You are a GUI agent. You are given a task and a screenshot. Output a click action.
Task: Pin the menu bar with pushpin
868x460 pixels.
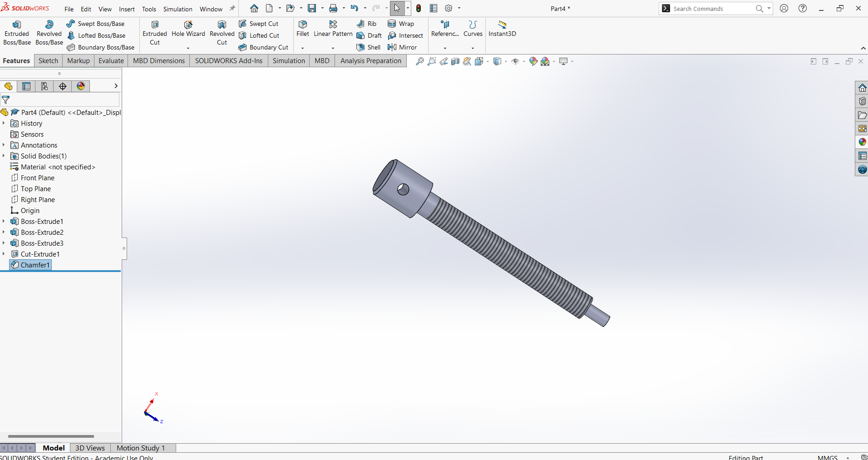point(232,8)
